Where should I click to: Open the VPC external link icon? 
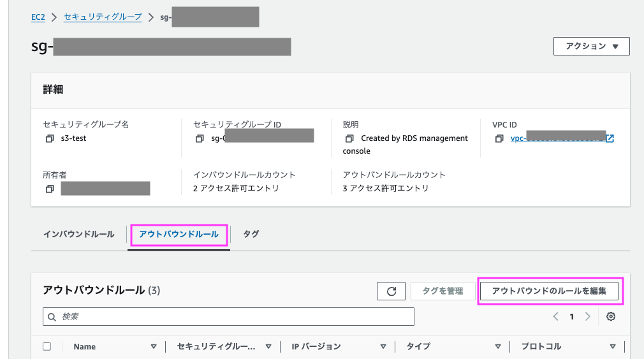(x=610, y=138)
